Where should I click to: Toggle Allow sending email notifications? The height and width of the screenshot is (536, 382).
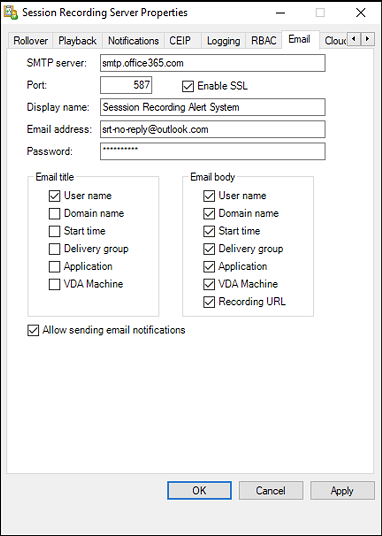(33, 331)
